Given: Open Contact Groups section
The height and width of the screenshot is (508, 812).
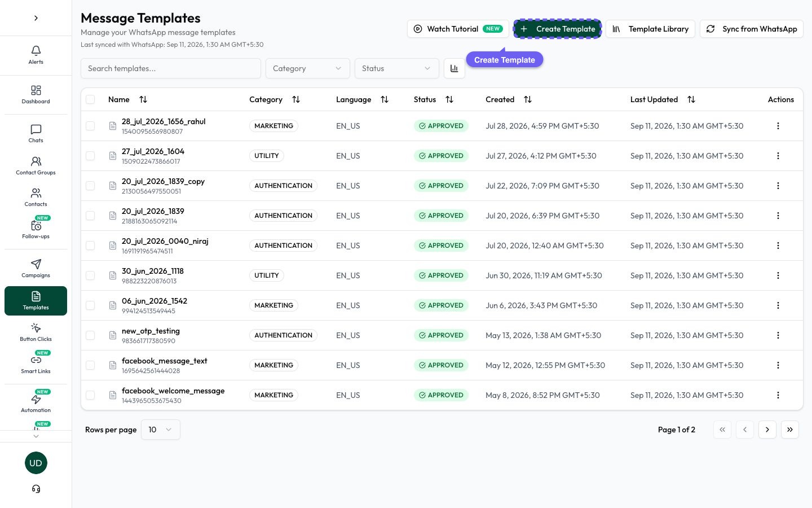Looking at the screenshot, I should click(36, 165).
